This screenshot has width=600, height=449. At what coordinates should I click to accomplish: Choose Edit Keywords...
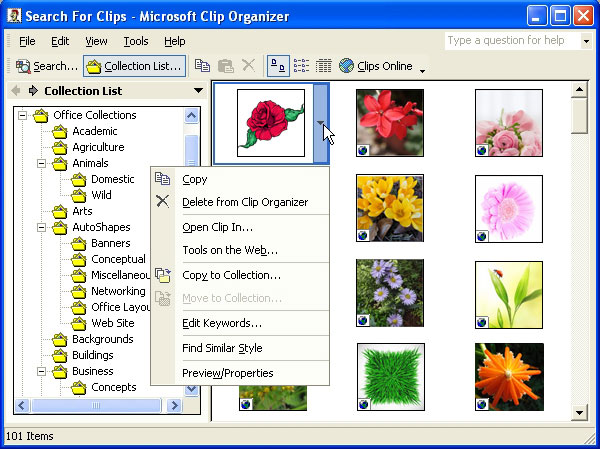240,323
